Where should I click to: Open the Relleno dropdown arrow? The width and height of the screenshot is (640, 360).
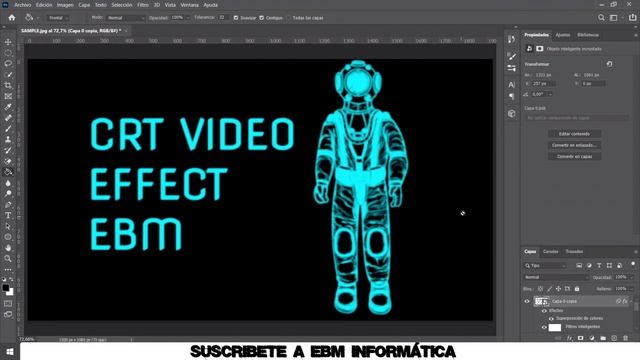pos(632,289)
